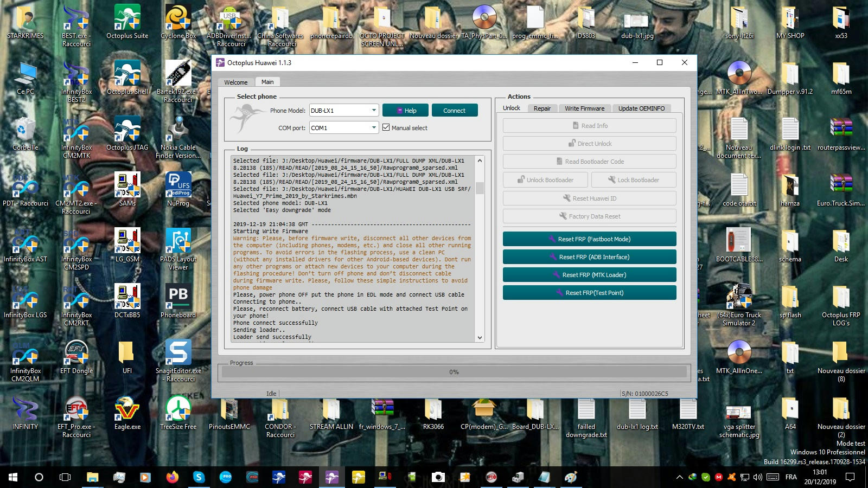The height and width of the screenshot is (488, 868).
Task: Click the log scrollbar up arrow
Action: (480, 160)
